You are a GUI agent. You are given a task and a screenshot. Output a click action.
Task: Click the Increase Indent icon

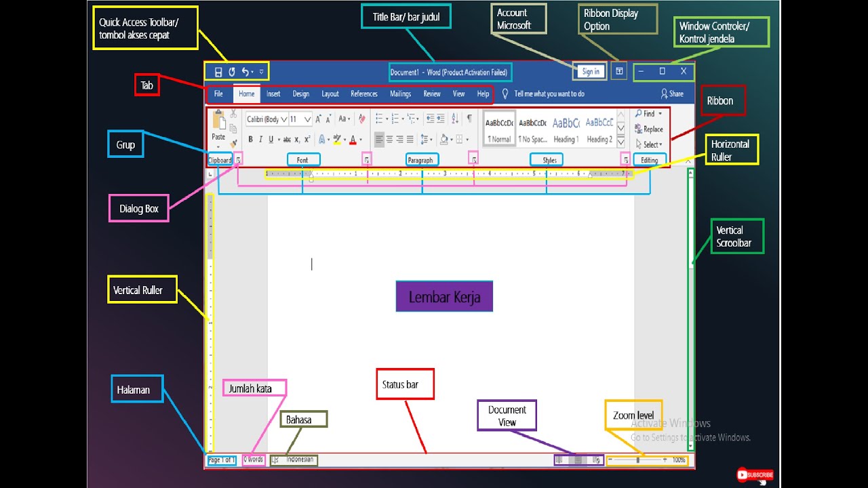pyautogui.click(x=441, y=119)
